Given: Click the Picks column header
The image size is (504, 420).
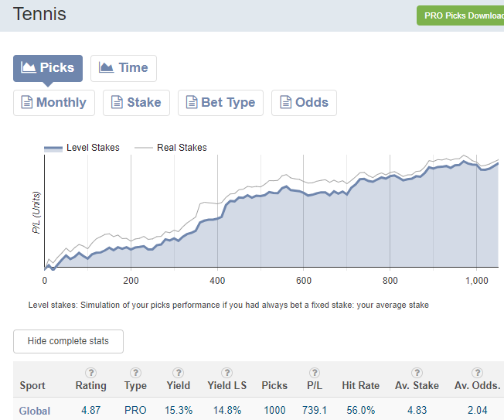Looking at the screenshot, I should (274, 385).
